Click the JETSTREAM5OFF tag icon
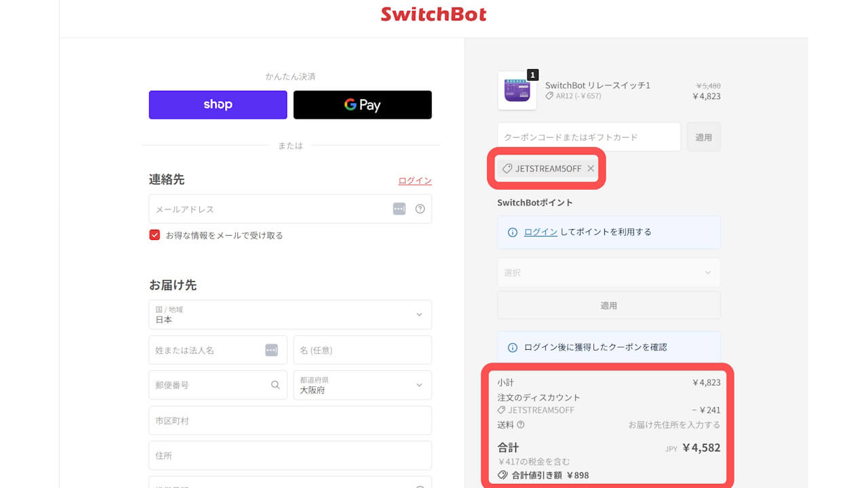Screen dimensions: 868x488 (507, 168)
